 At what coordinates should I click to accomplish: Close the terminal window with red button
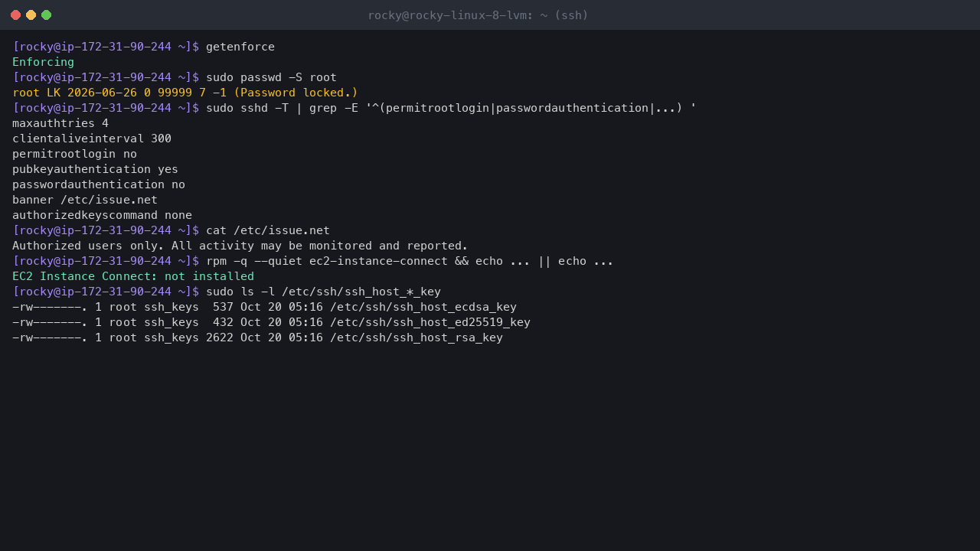pyautogui.click(x=15, y=15)
